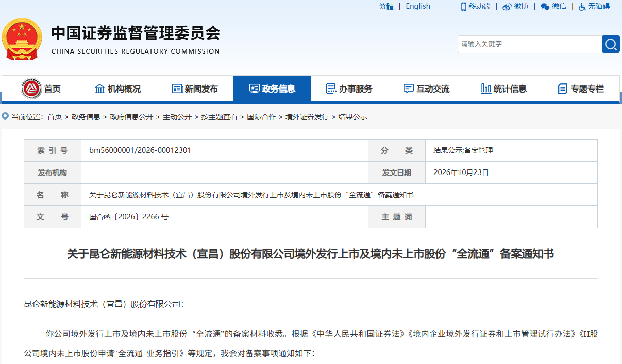Click the category value 结果公示;备案管理
622x364 pixels.
pyautogui.click(x=463, y=150)
